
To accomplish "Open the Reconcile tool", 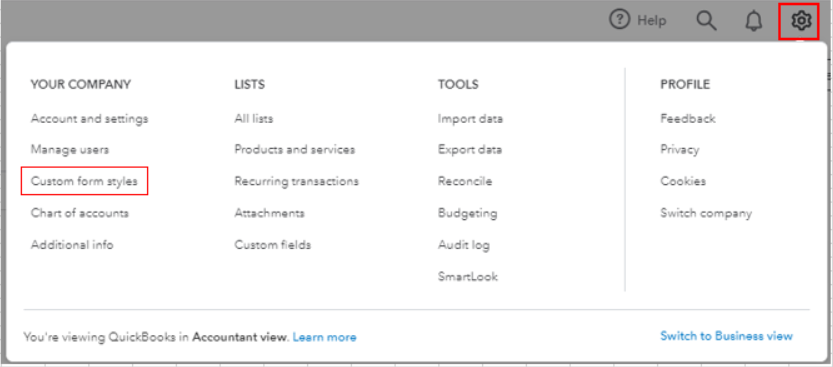I will [x=465, y=181].
